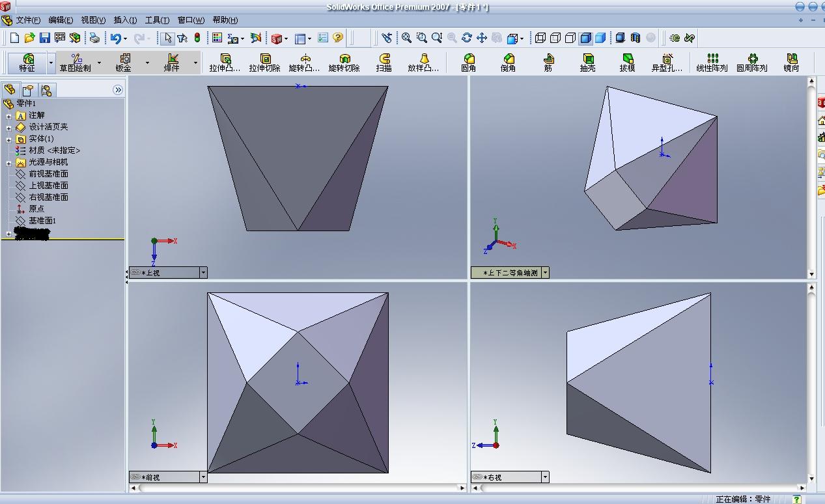This screenshot has height=504, width=825.
Task: Open the 编辑(E) menu
Action: [61, 20]
